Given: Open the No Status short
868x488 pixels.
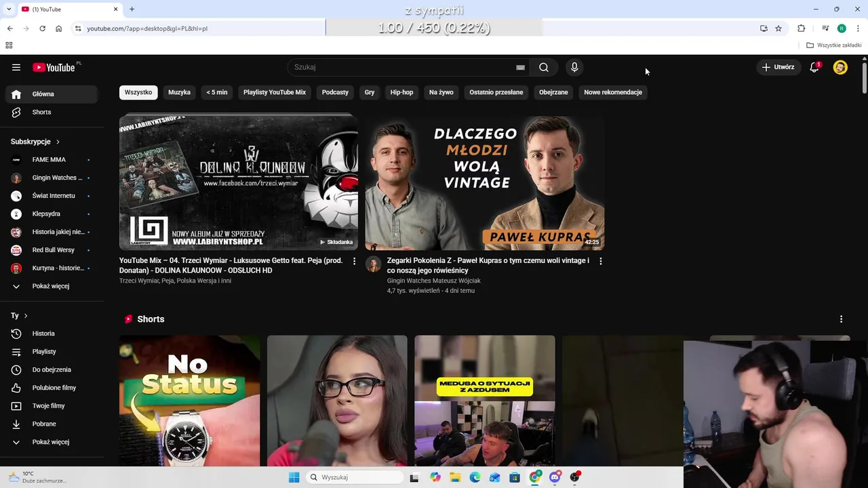Looking at the screenshot, I should click(x=189, y=401).
